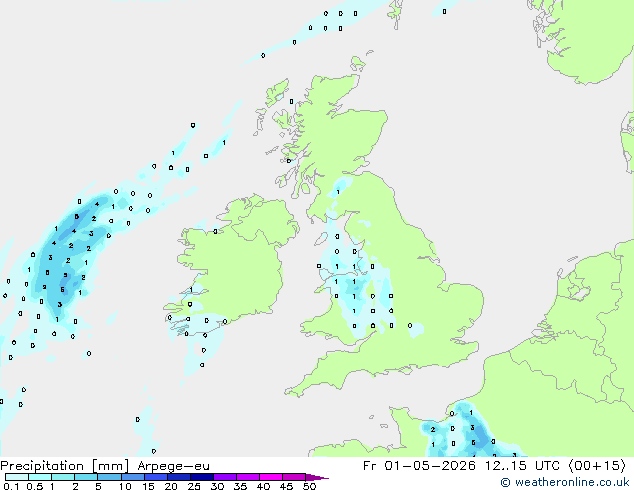Click the "0.1" legend scale label
The image size is (634, 490).
(11, 486)
